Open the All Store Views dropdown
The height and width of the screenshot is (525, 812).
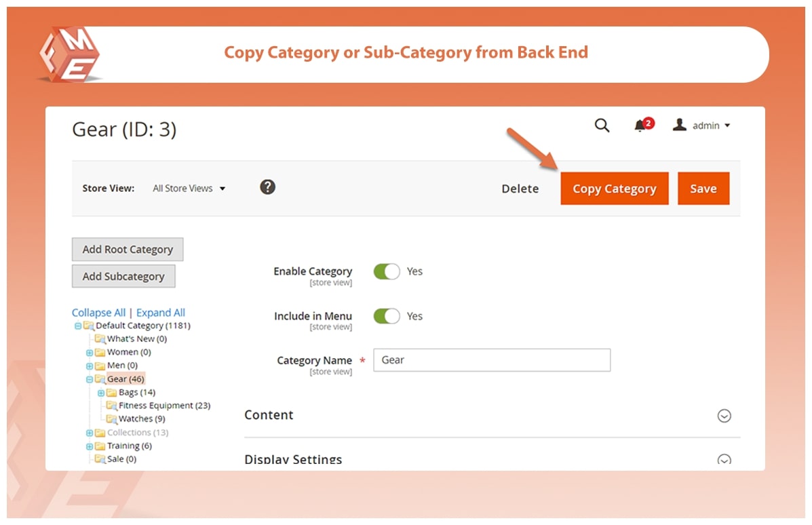click(x=189, y=189)
